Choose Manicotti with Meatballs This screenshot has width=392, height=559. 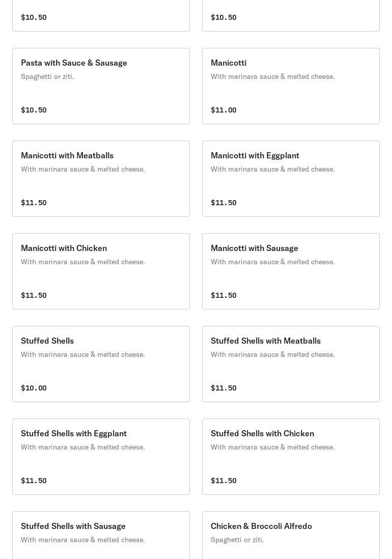pos(101,178)
